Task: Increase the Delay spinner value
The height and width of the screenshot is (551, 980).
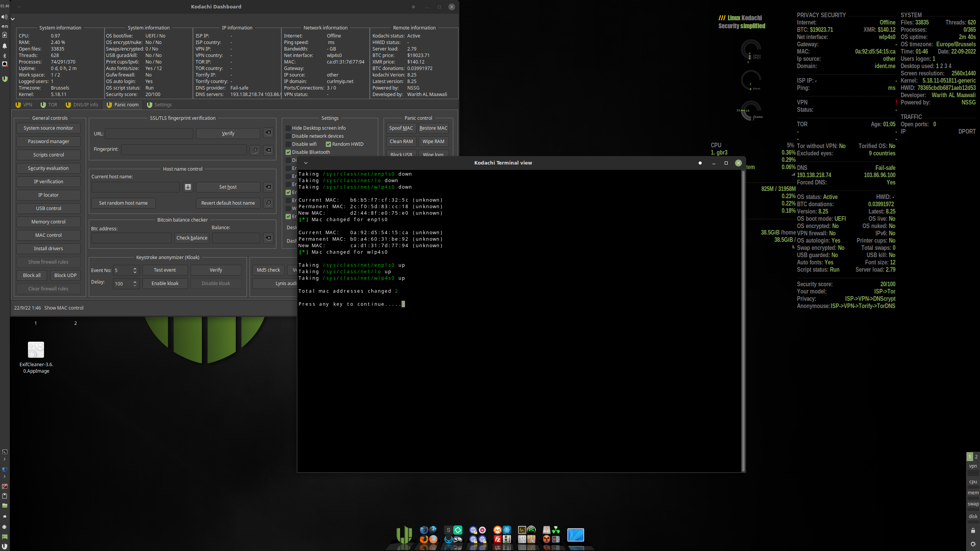Action: (135, 282)
